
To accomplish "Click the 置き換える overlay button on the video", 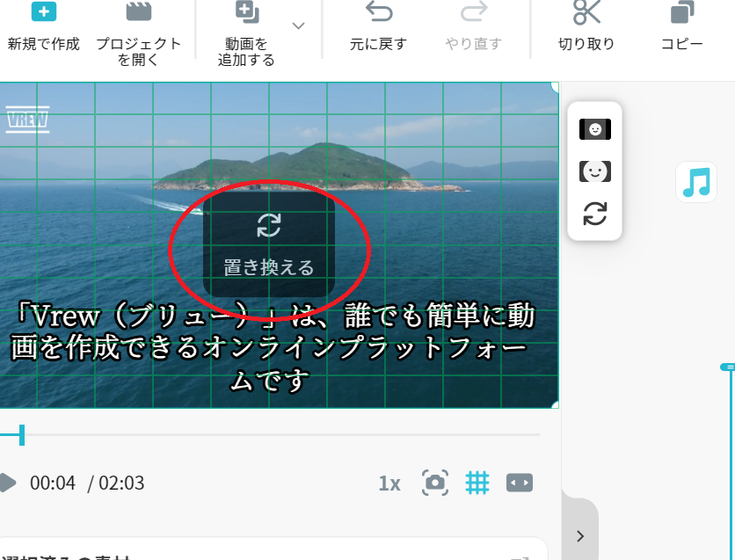I will (x=269, y=244).
